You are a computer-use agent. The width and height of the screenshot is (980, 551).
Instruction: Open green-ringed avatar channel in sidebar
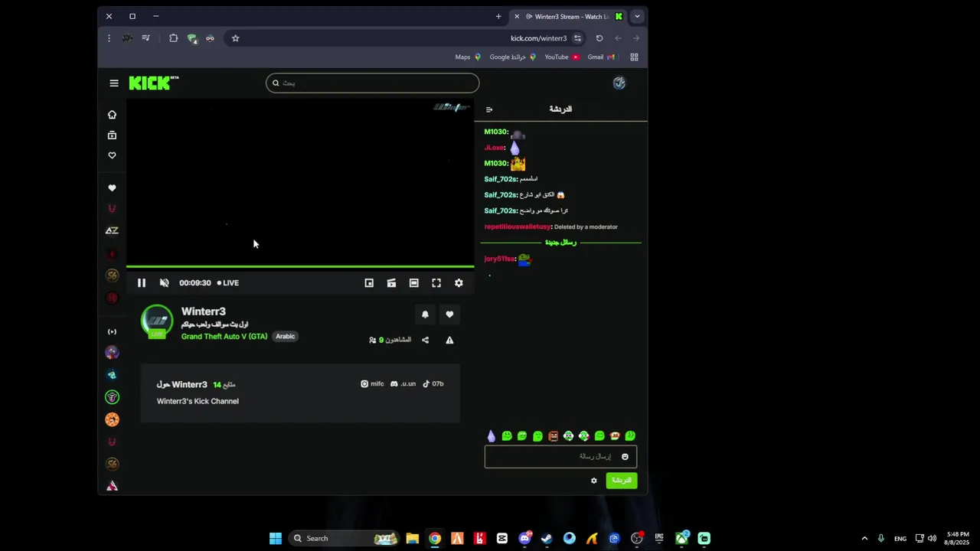(x=112, y=397)
